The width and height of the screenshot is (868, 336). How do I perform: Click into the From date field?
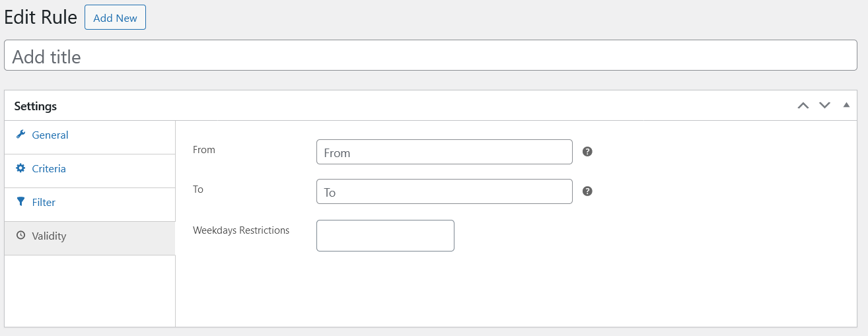click(x=444, y=152)
